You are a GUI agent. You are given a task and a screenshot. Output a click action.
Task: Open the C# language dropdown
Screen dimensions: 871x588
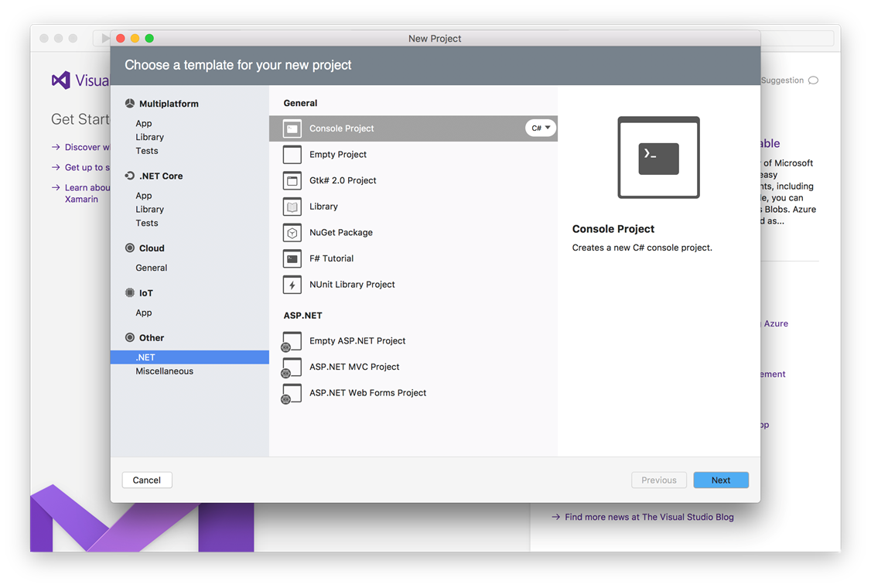click(541, 128)
